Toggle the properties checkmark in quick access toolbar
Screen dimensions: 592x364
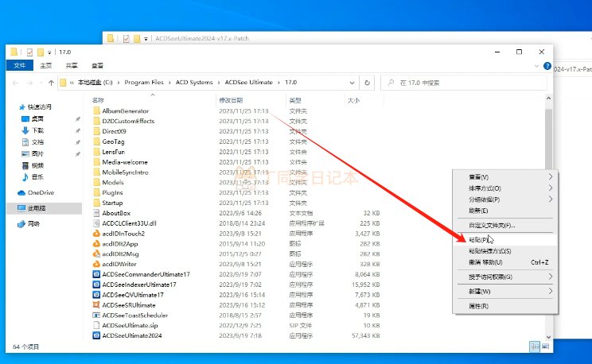29,52
